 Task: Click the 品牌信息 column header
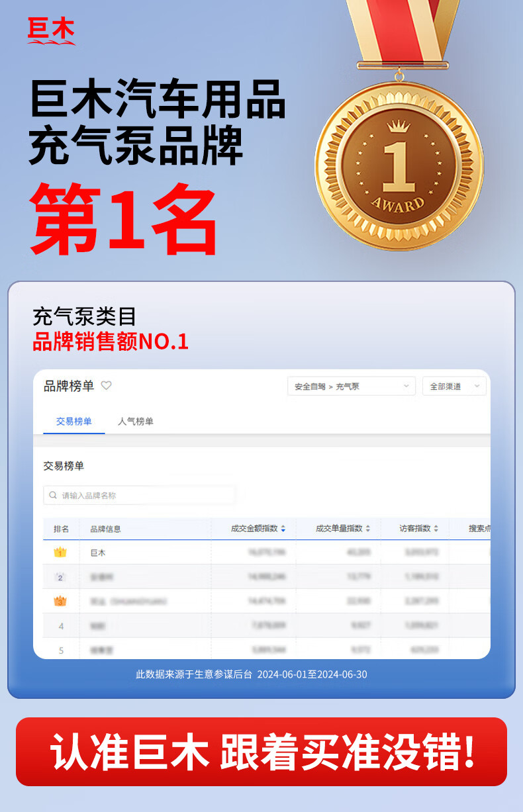[105, 529]
